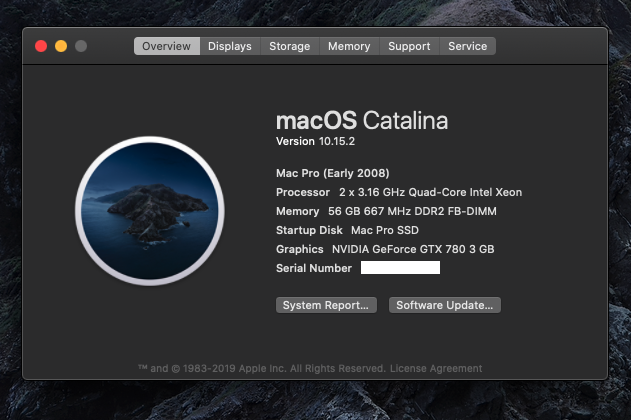Viewport: 631px width, 420px height.
Task: Close the About This Mac window
Action: pyautogui.click(x=41, y=46)
